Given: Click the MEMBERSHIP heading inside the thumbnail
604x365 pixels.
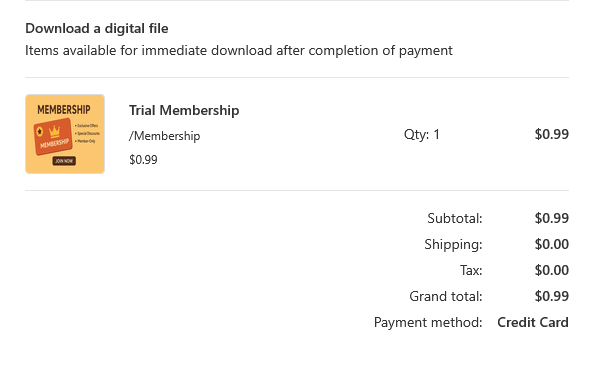Looking at the screenshot, I should click(x=64, y=110).
